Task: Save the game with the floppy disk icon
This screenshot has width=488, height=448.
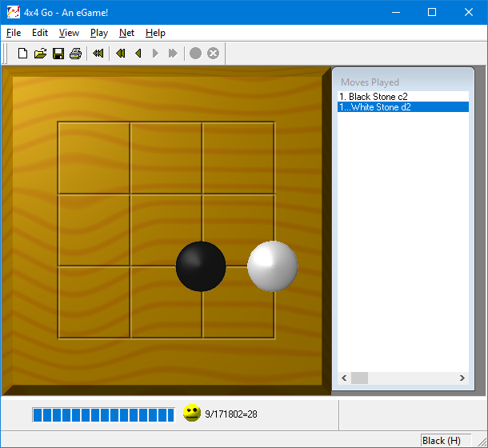Action: click(58, 54)
